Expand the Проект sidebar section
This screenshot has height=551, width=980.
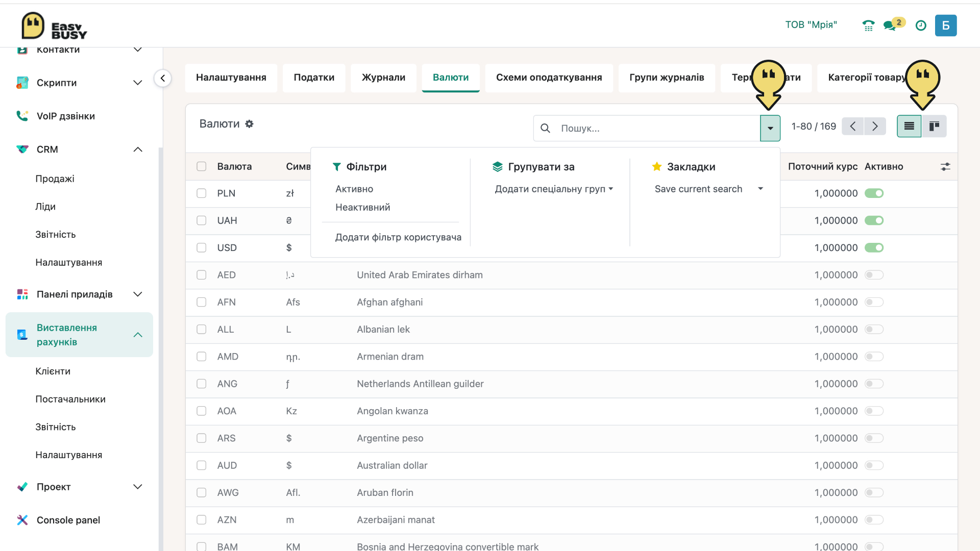click(137, 487)
